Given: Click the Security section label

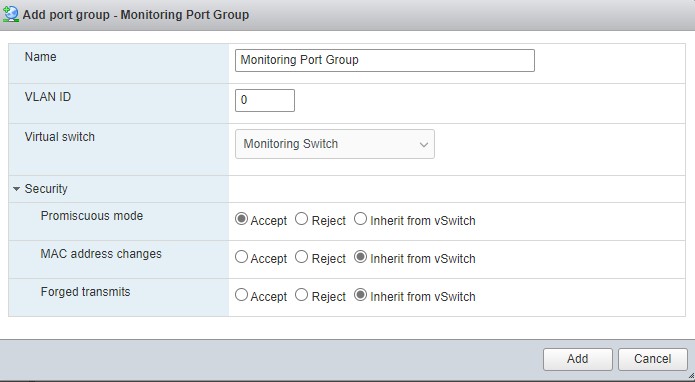Looking at the screenshot, I should click(46, 189).
